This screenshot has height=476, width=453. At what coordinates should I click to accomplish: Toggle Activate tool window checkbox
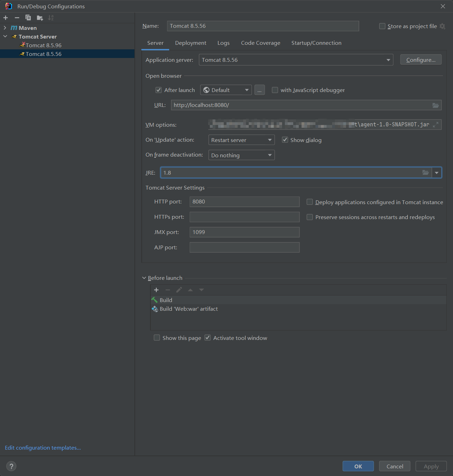(x=207, y=338)
